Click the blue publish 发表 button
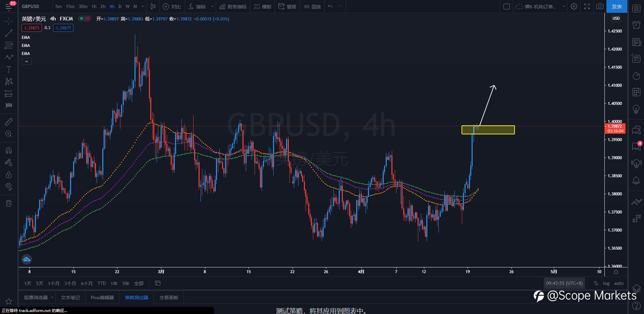This screenshot has height=314, width=644. tap(616, 6)
